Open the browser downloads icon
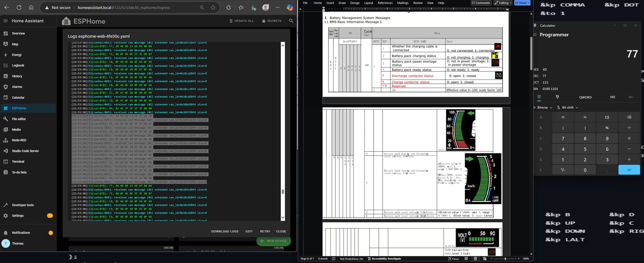Screen dimensions: 644x263 (253, 7)
